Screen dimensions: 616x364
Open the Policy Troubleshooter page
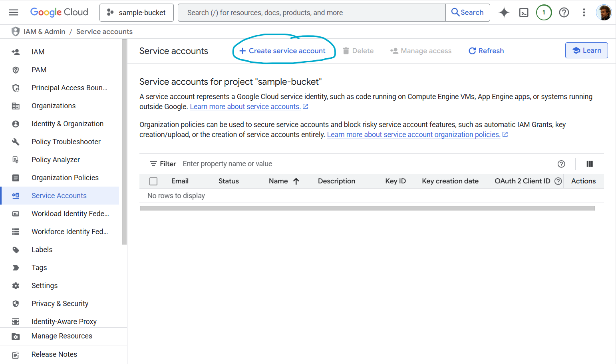[x=66, y=141]
